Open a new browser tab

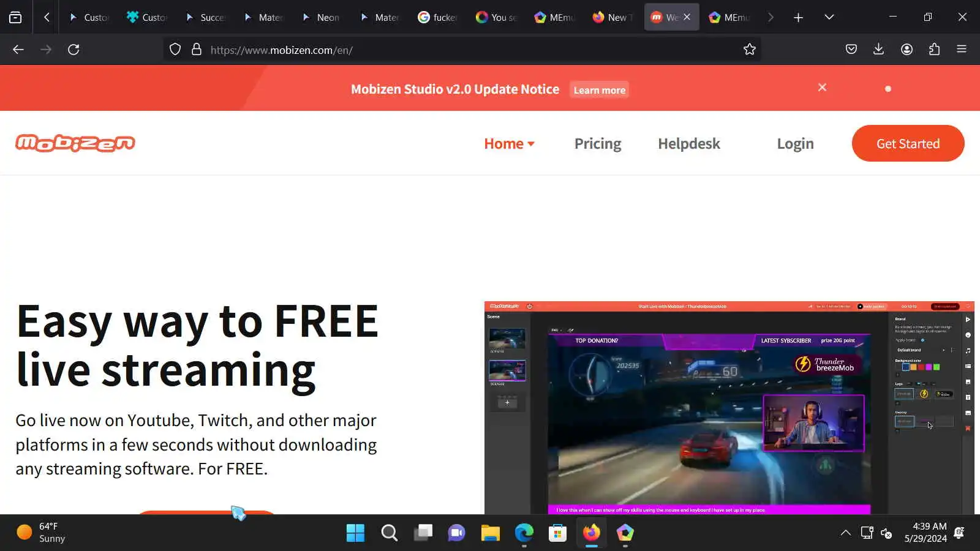pyautogui.click(x=798, y=17)
